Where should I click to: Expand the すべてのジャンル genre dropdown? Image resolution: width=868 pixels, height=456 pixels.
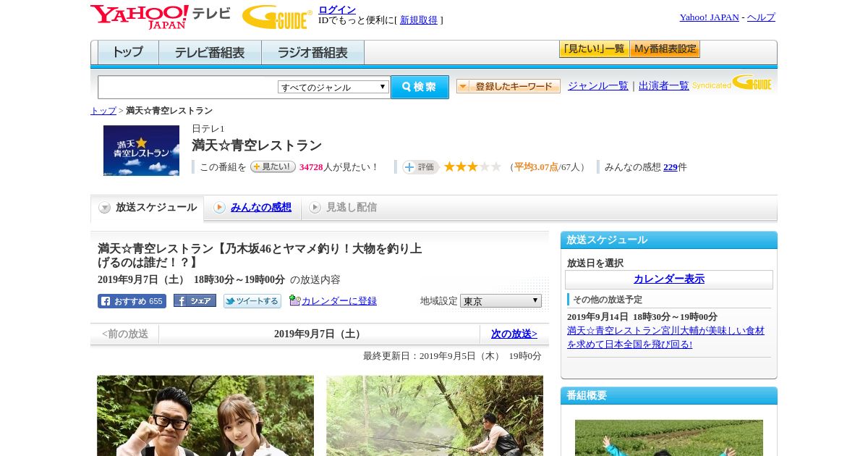click(x=333, y=87)
